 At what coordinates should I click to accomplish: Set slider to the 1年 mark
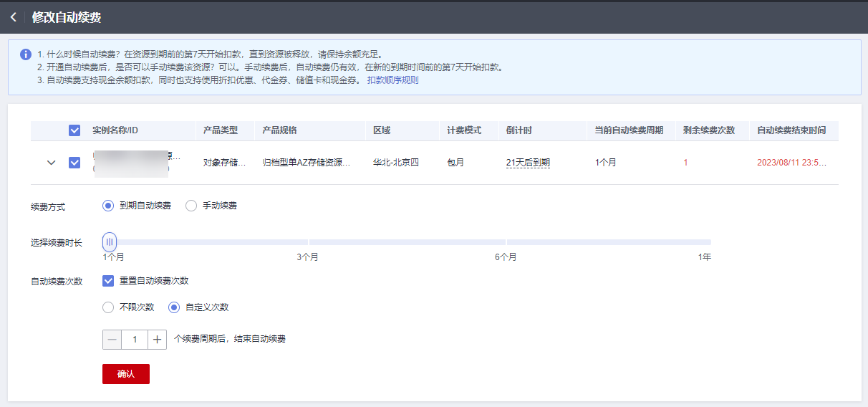(709, 242)
